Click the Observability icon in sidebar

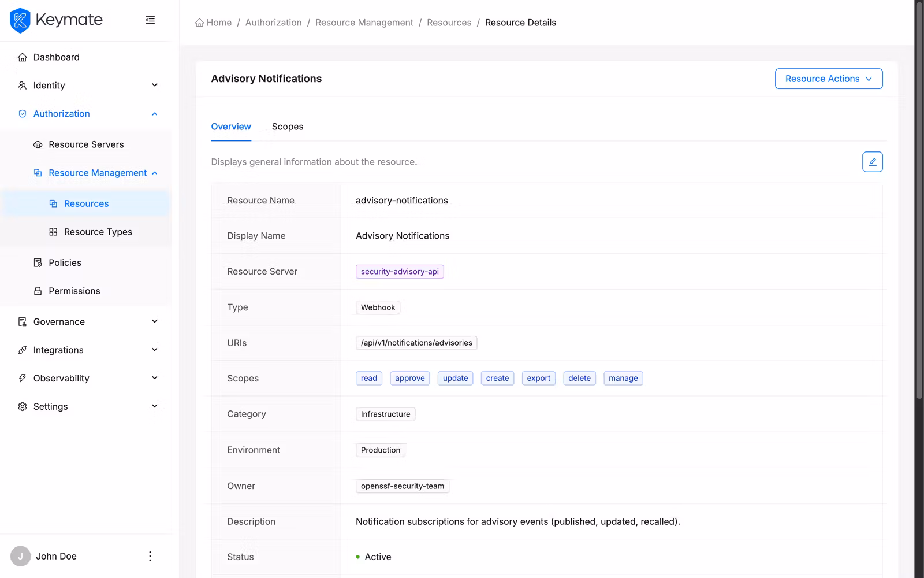(x=22, y=378)
